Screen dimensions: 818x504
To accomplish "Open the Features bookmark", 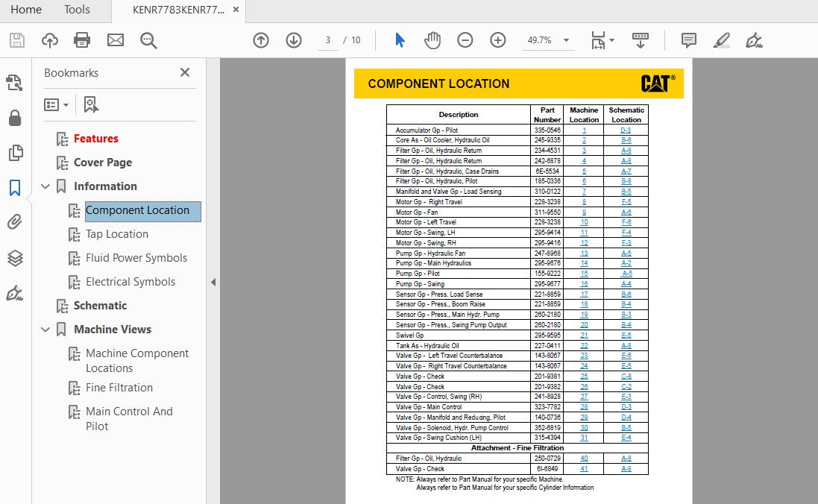I will pos(96,139).
